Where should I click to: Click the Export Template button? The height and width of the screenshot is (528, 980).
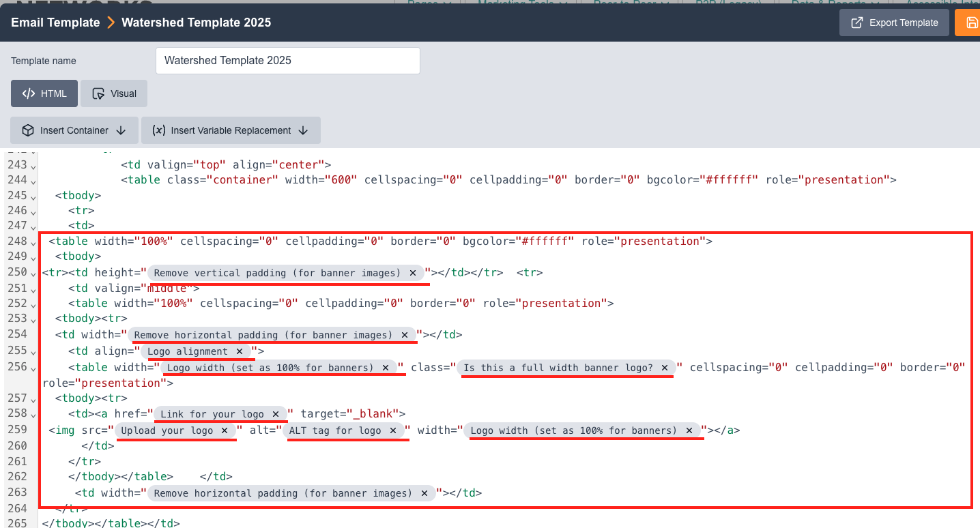tap(894, 23)
